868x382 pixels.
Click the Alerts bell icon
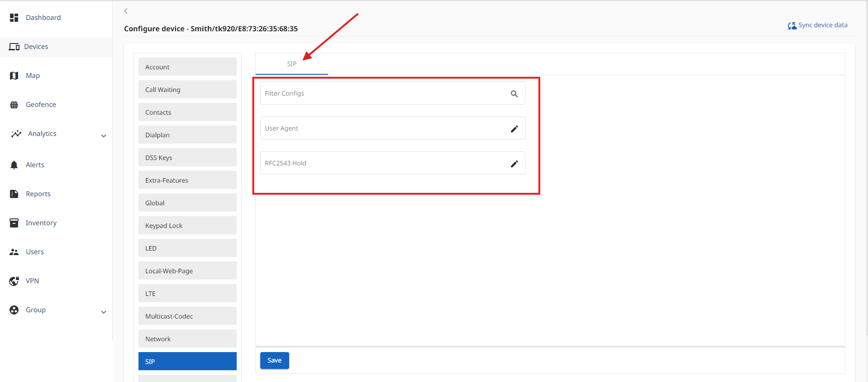[14, 165]
